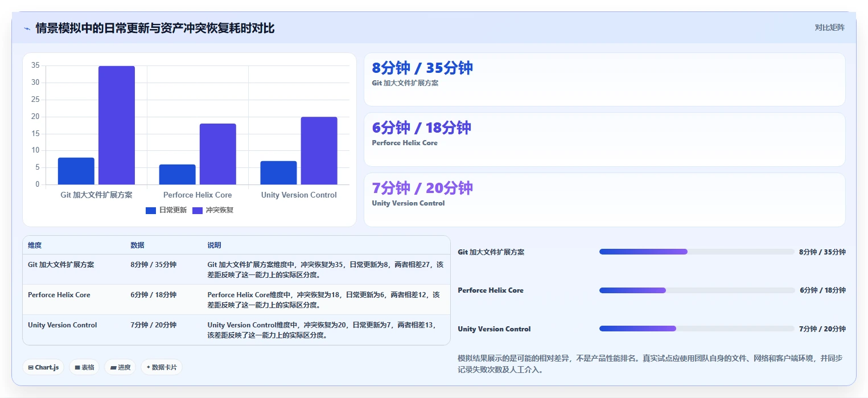
Task: Click the chart x-axis label Git 加大文件扩展方案
Action: 96,195
